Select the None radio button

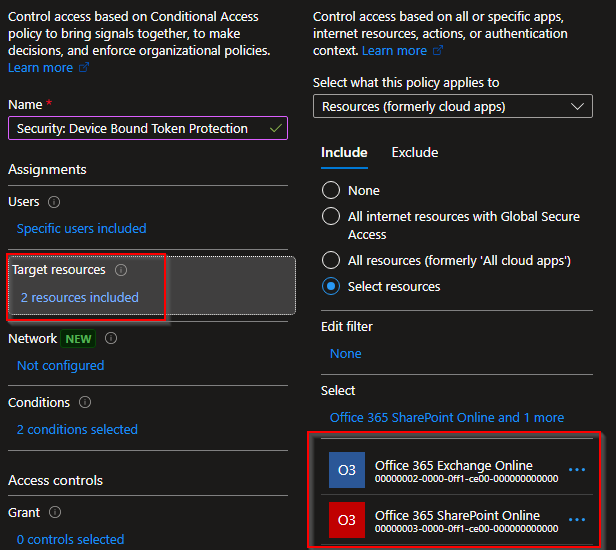331,190
